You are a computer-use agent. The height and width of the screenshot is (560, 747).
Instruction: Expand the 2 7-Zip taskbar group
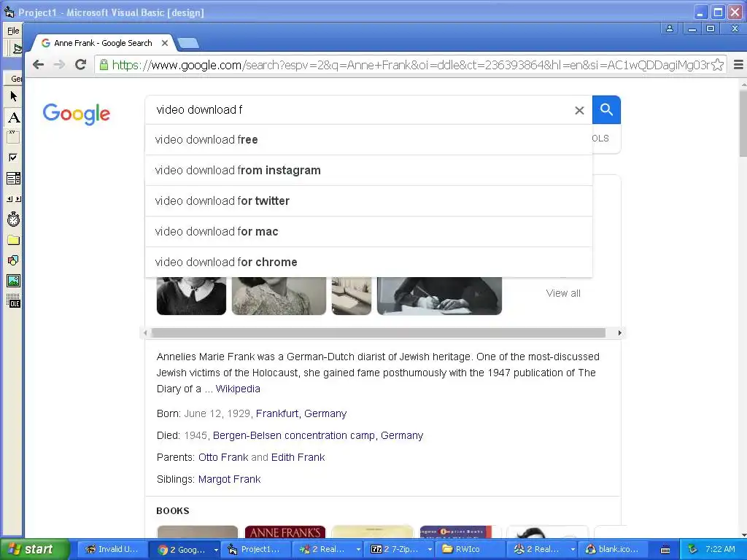click(430, 550)
